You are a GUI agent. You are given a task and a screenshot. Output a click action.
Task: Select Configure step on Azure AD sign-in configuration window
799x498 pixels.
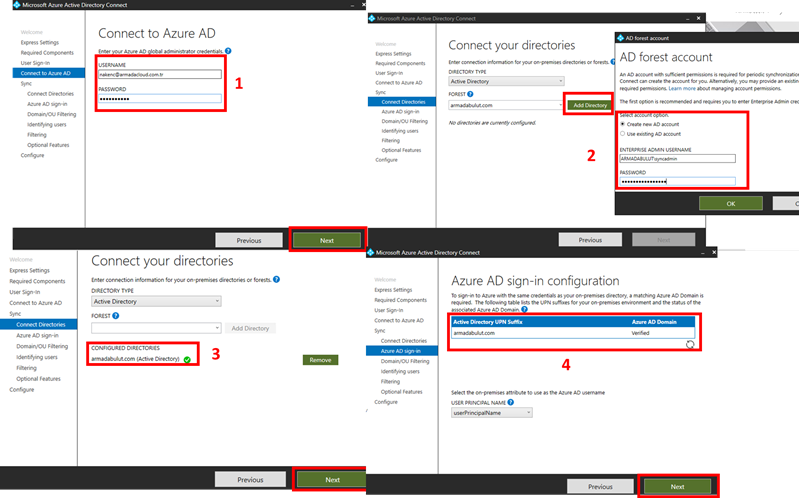pyautogui.click(x=386, y=402)
